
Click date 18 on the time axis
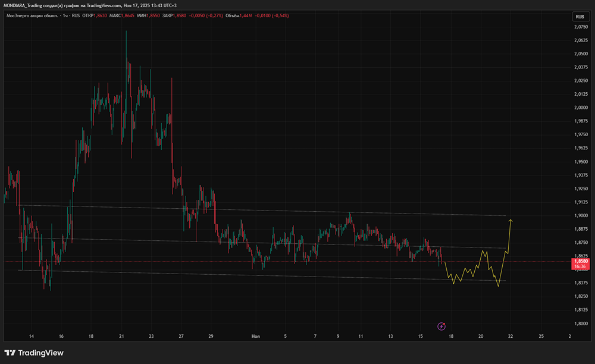point(451,336)
